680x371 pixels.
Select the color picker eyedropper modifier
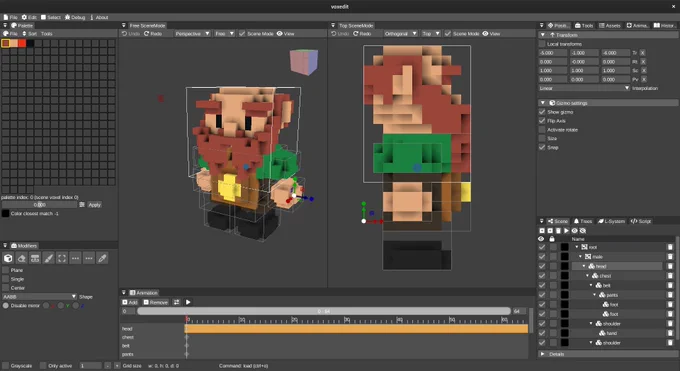[102, 258]
